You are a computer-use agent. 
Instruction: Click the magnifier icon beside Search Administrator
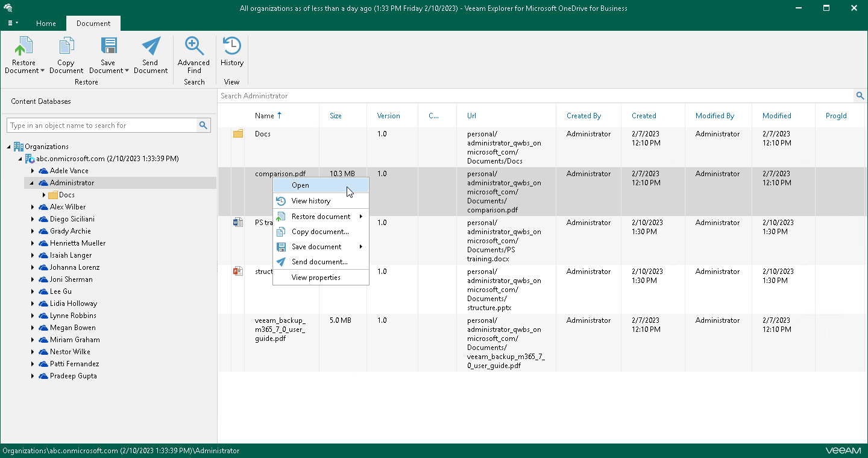click(x=860, y=96)
